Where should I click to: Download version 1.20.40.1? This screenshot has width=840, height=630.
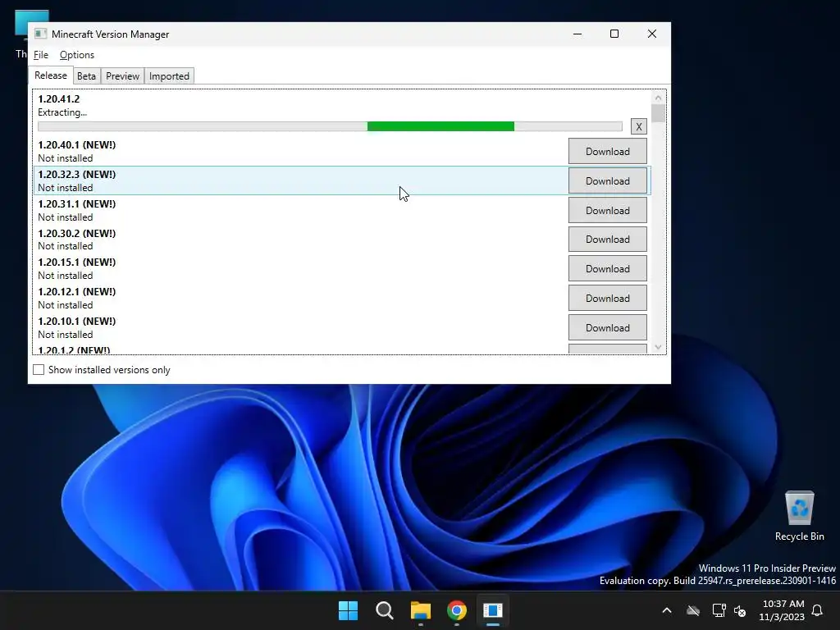click(608, 152)
